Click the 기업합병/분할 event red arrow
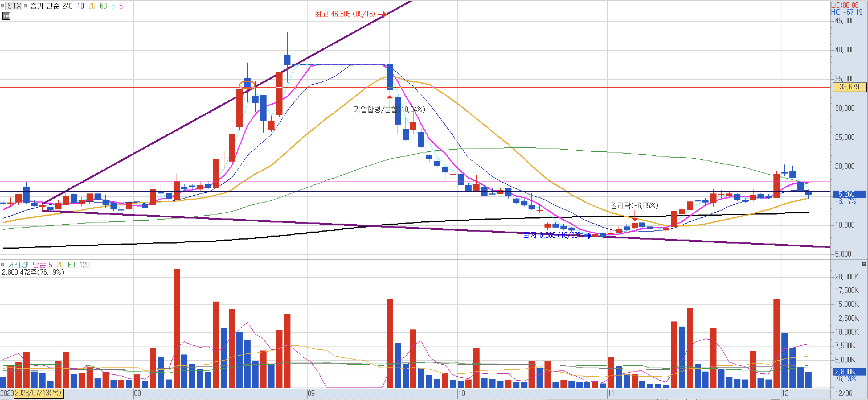The image size is (868, 400). tap(390, 98)
